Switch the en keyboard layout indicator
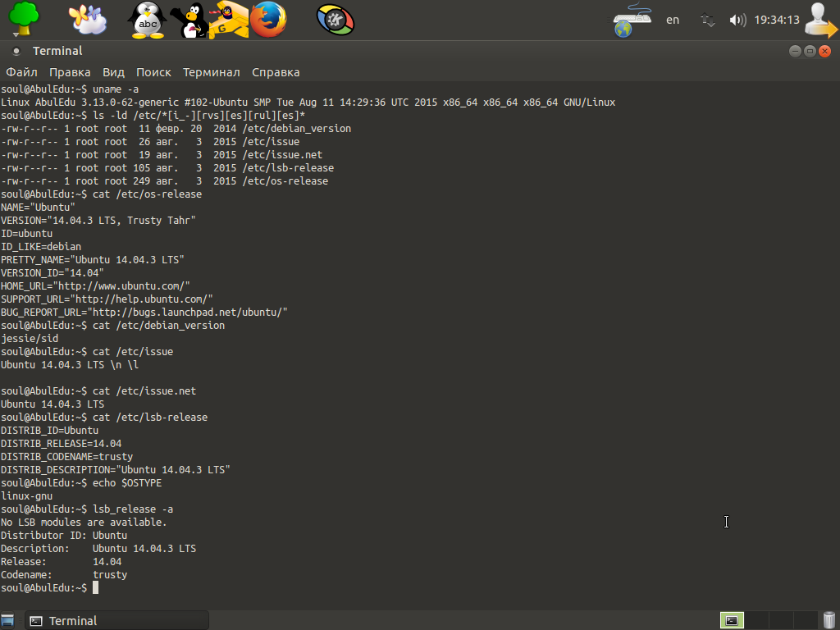Screen dimensions: 840x630 tap(673, 20)
